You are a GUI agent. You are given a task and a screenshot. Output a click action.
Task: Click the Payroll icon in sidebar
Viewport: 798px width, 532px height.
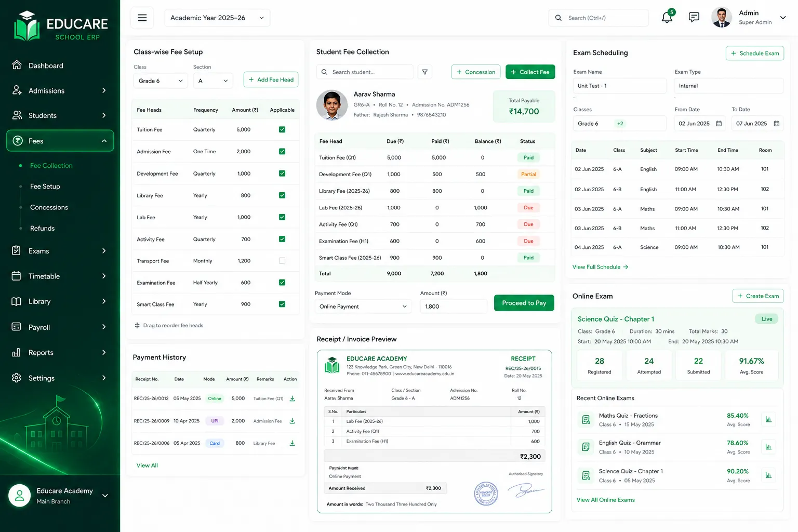click(x=17, y=327)
